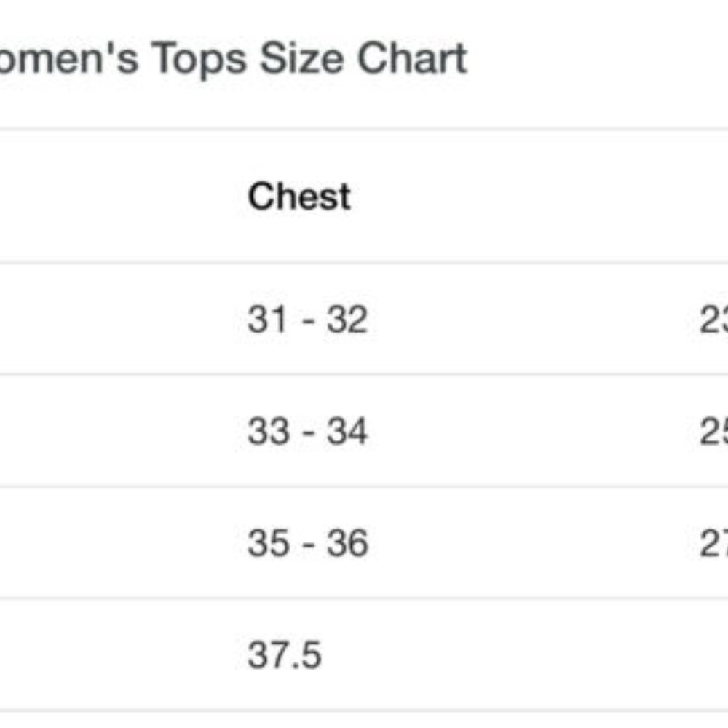Click the Women's Tops Size Chart title

tap(233, 58)
